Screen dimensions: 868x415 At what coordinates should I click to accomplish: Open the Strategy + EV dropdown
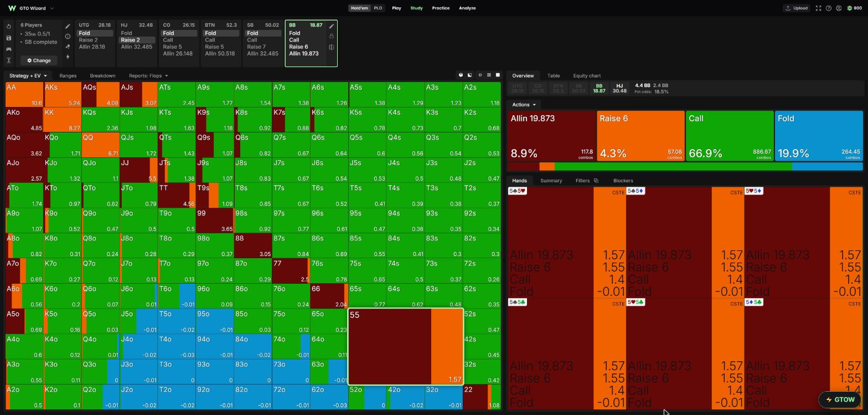[x=28, y=75]
